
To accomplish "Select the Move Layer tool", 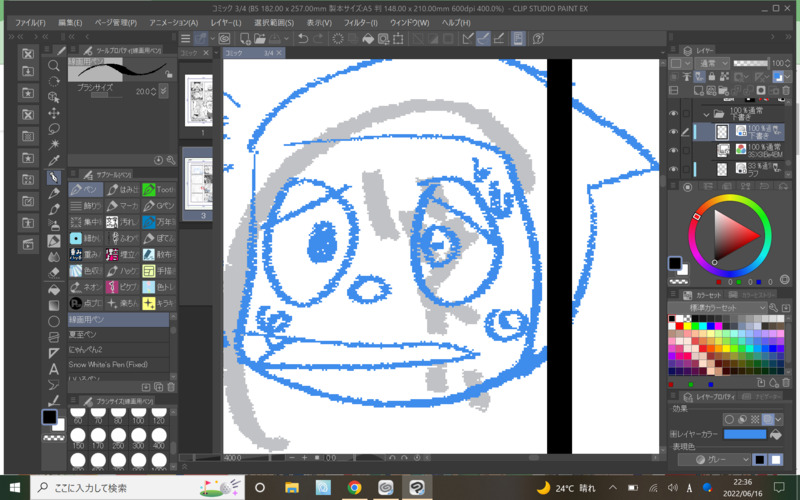I will point(54,113).
